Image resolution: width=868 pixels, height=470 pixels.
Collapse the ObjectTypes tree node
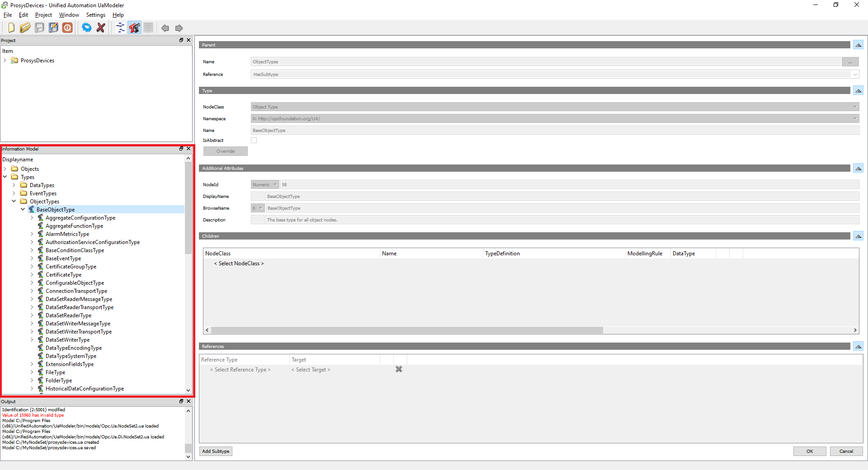click(x=14, y=202)
